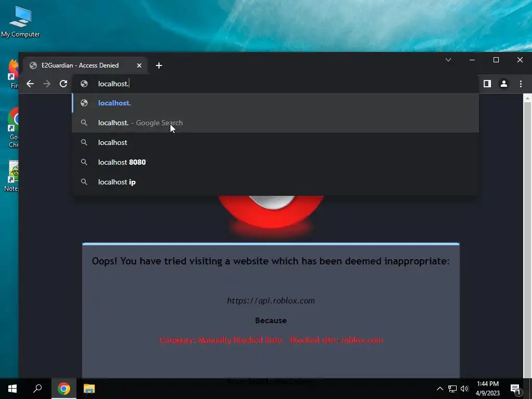Open a new tab with the plus button
The width and height of the screenshot is (532, 399).
coord(159,65)
